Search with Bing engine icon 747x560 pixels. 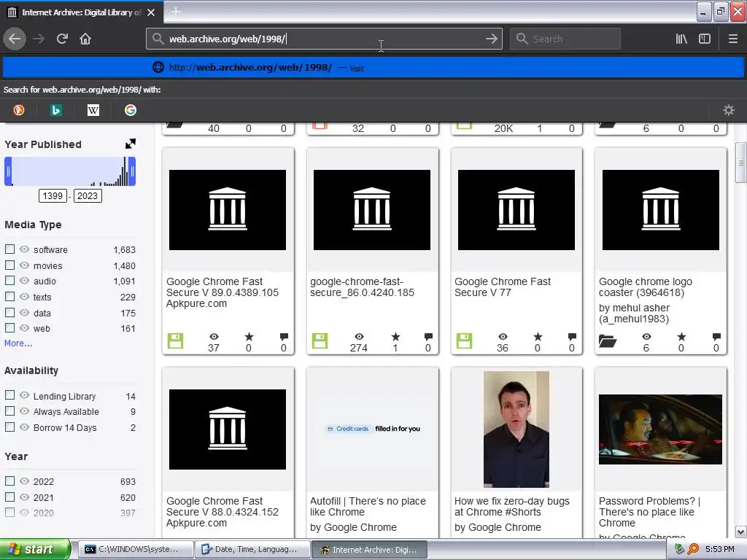(x=56, y=110)
